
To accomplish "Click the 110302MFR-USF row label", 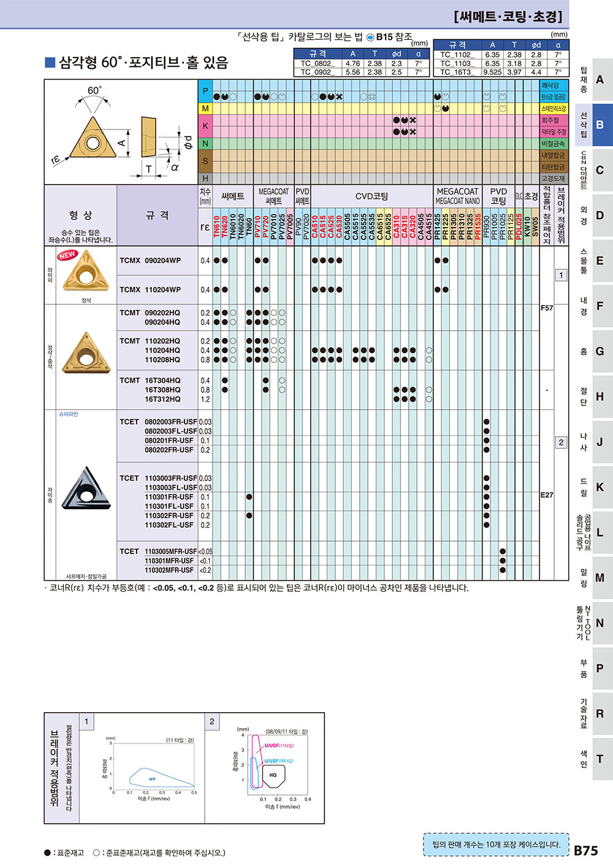I will pyautogui.click(x=169, y=570).
